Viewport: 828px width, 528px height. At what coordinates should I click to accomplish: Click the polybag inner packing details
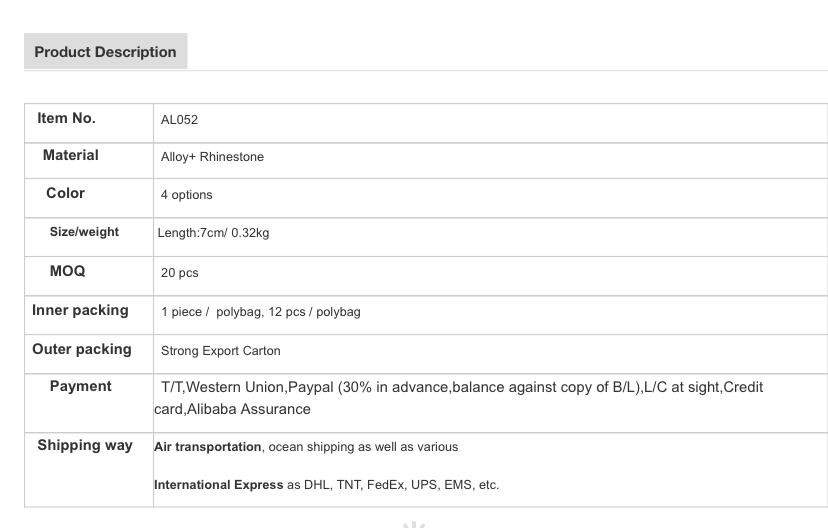[261, 312]
